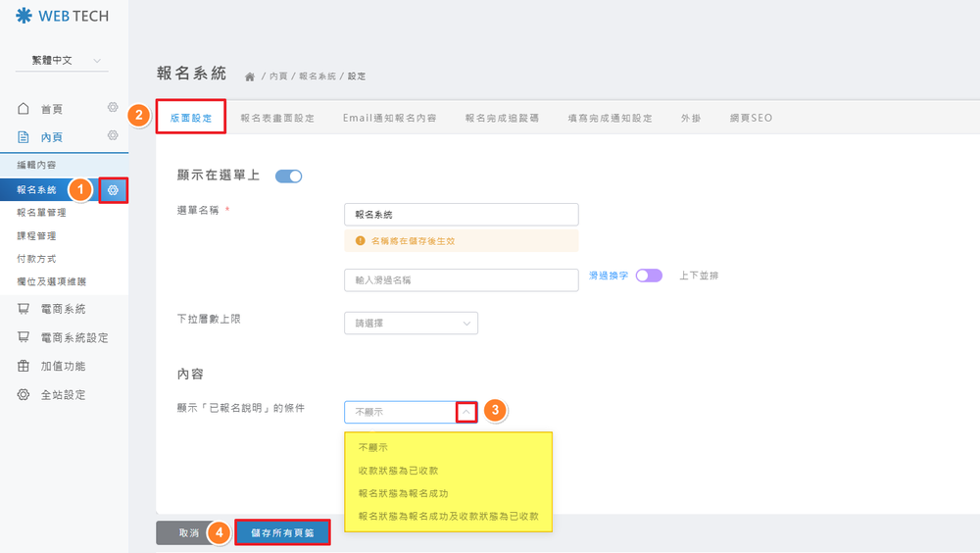The image size is (980, 553).
Task: Open the 下拉層數上限 dropdown
Action: pyautogui.click(x=411, y=323)
